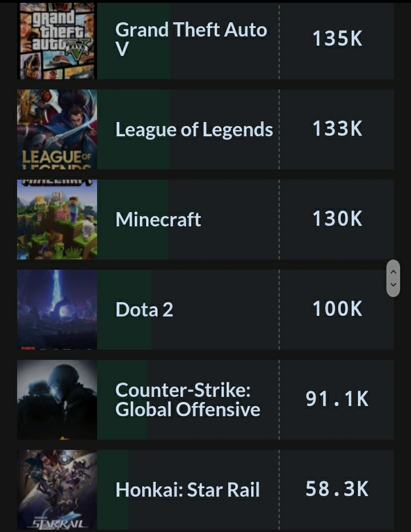Click the 58.3K viewer count

(337, 489)
